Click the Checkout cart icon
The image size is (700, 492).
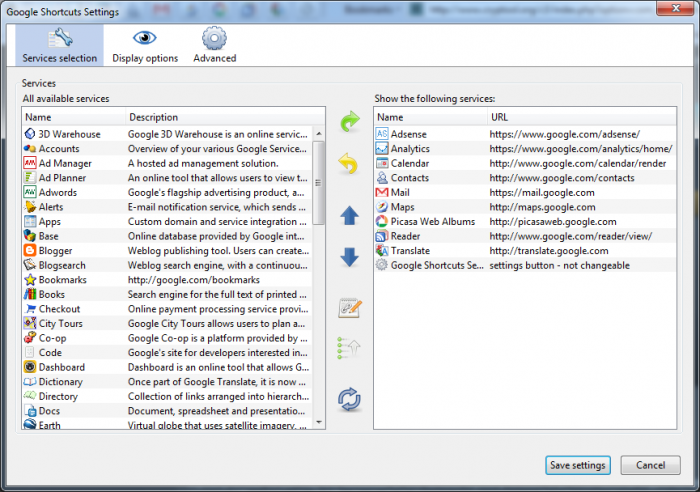[x=30, y=309]
